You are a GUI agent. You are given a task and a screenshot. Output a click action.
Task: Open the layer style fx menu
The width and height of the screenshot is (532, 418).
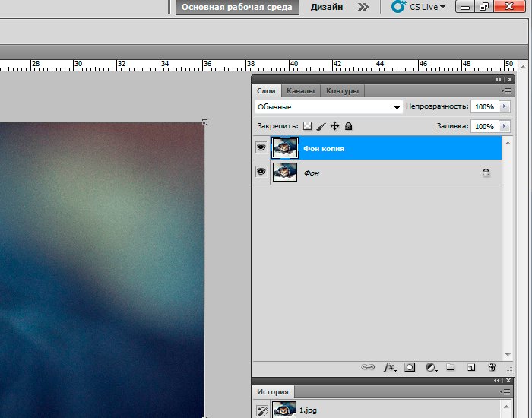[x=389, y=367]
